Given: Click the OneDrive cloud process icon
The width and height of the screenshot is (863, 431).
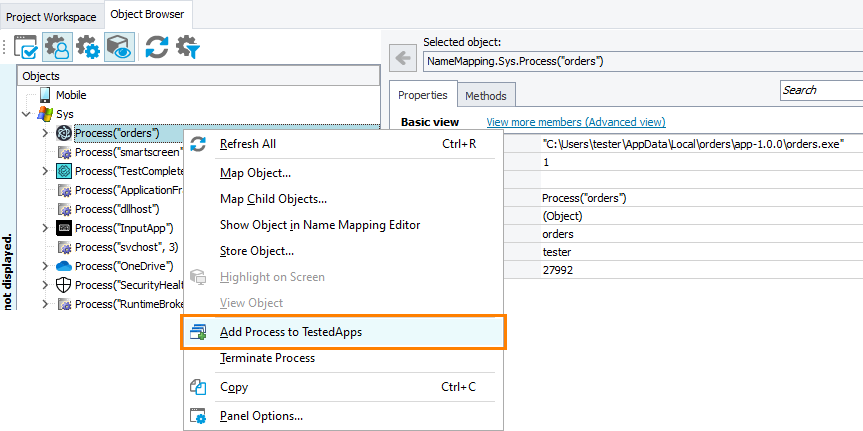Looking at the screenshot, I should tap(64, 266).
